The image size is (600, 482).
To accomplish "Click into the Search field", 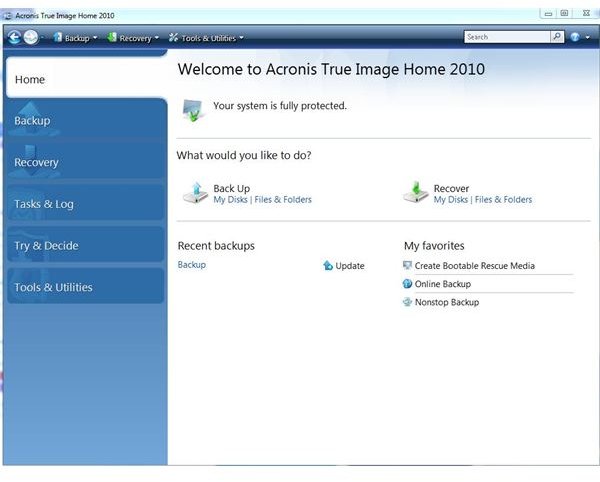I will [x=507, y=37].
